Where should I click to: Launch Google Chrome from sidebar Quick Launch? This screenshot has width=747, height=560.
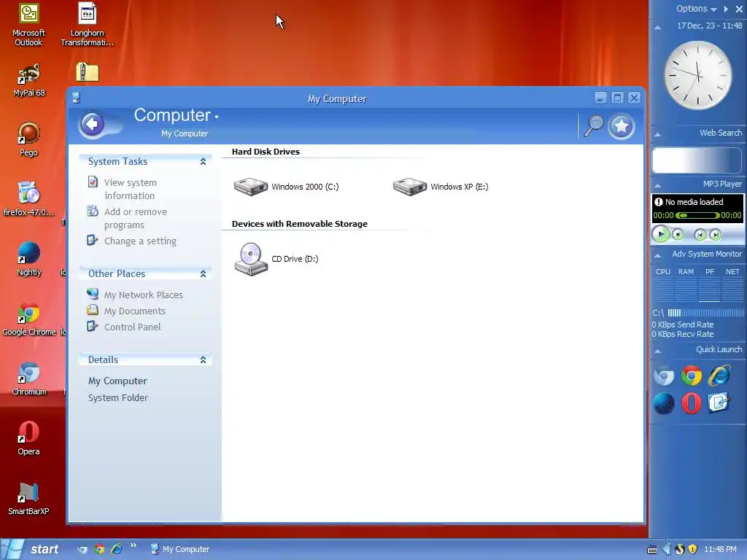(x=692, y=376)
